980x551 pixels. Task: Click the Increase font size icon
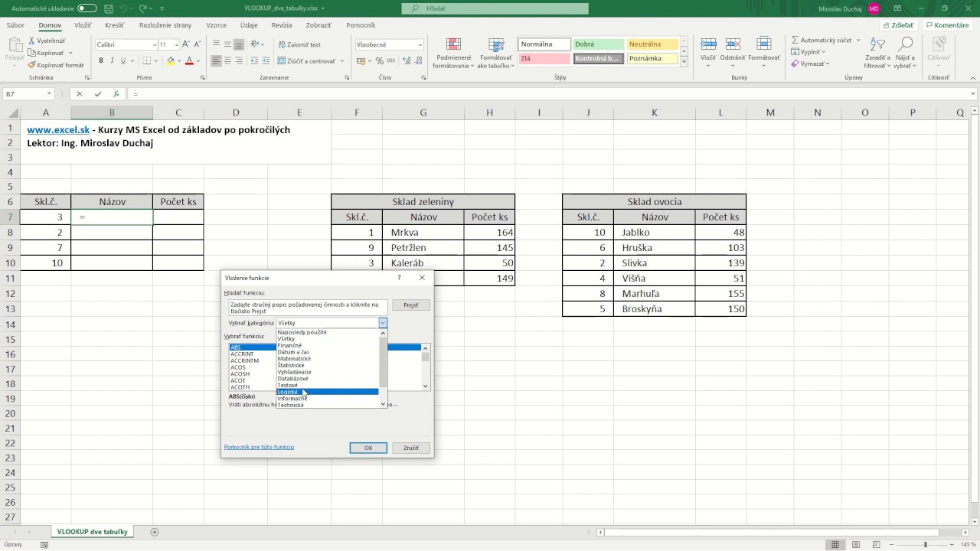pos(187,44)
